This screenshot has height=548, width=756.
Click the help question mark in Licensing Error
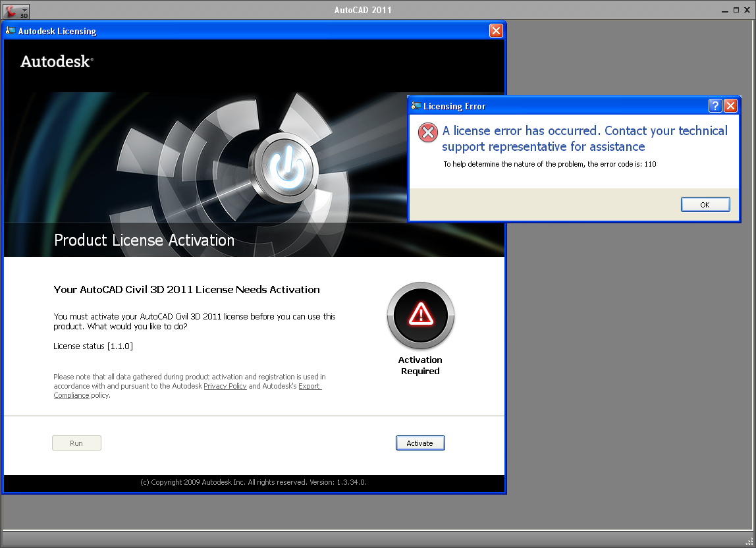point(715,105)
